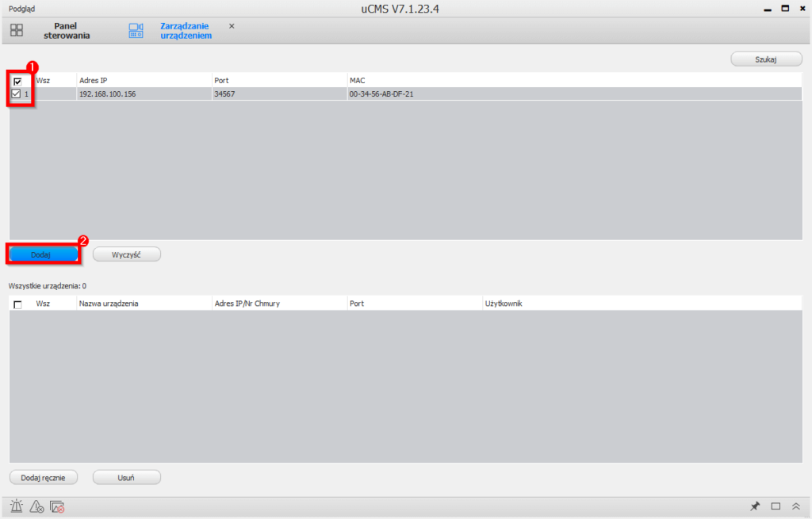Click the Wyczyść button
Viewport: 812px width, 519px height.
(x=127, y=254)
